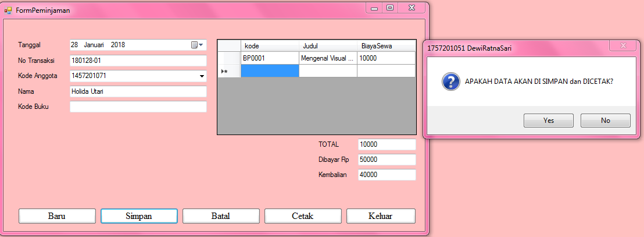Click the highlighted blue empty kode cell

[270, 71]
